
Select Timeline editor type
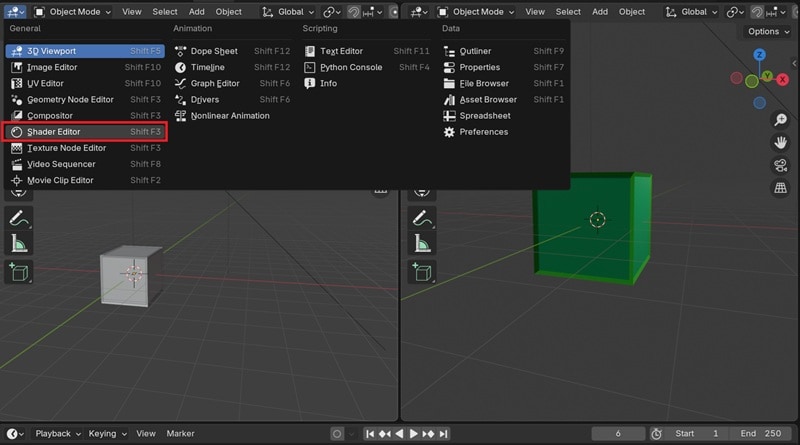click(232, 67)
